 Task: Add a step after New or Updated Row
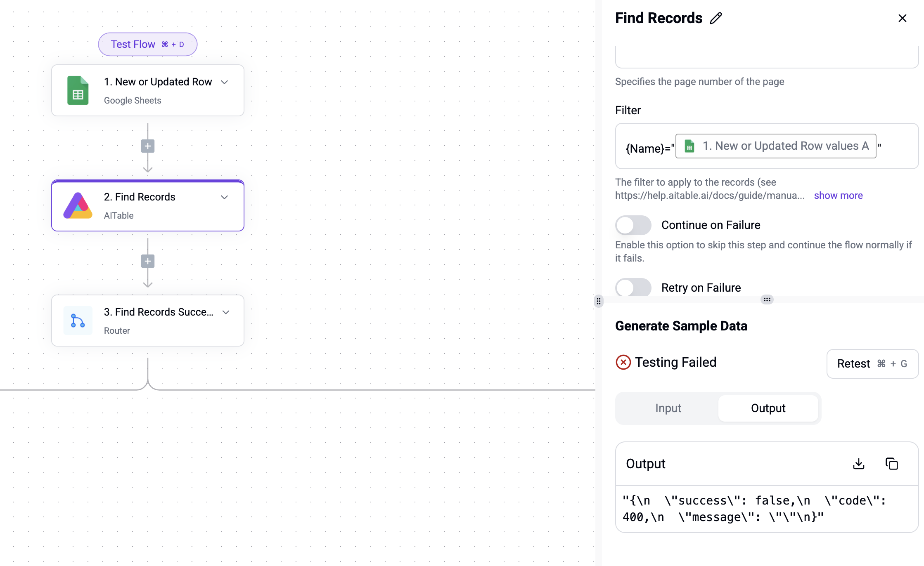tap(148, 146)
